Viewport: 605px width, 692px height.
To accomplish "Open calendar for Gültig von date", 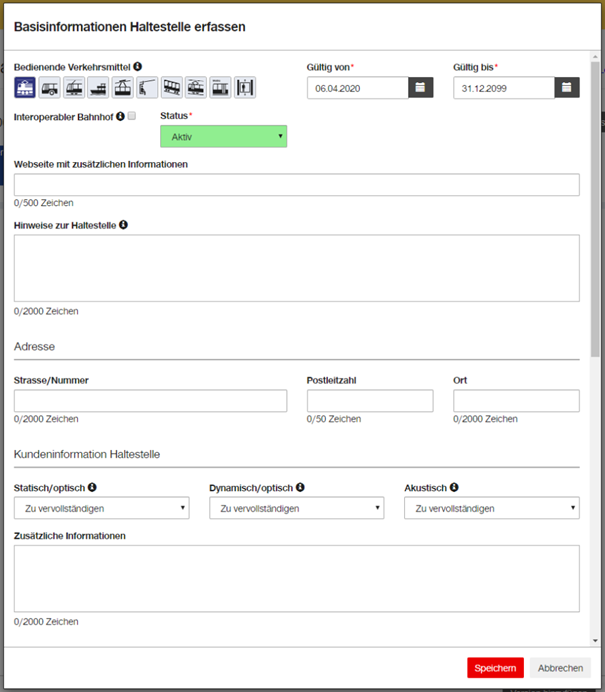I will pos(421,87).
